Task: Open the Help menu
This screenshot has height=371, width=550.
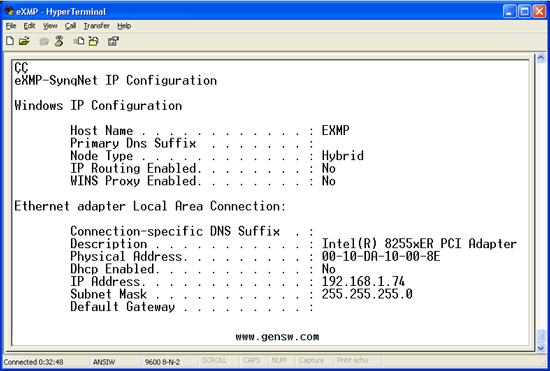Action: (124, 26)
